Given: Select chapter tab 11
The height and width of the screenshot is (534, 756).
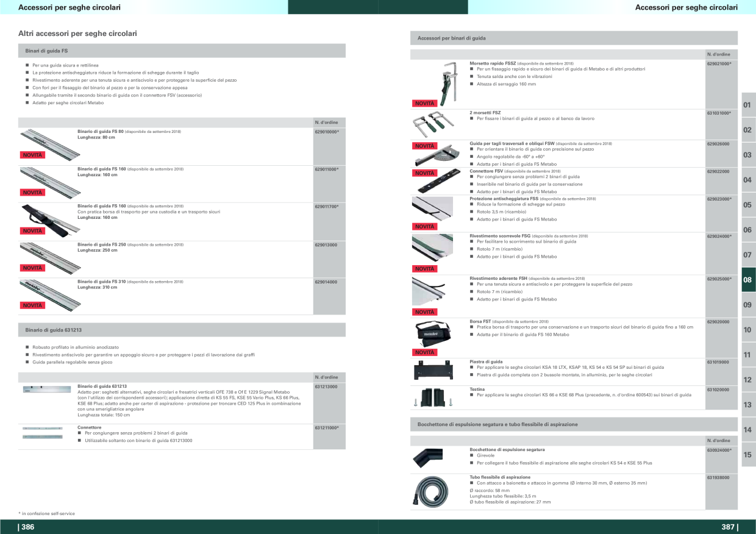Looking at the screenshot, I should click(x=747, y=355).
